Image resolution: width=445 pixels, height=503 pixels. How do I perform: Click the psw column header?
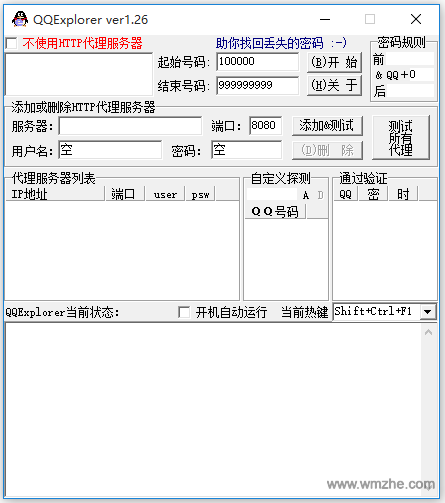coord(200,194)
